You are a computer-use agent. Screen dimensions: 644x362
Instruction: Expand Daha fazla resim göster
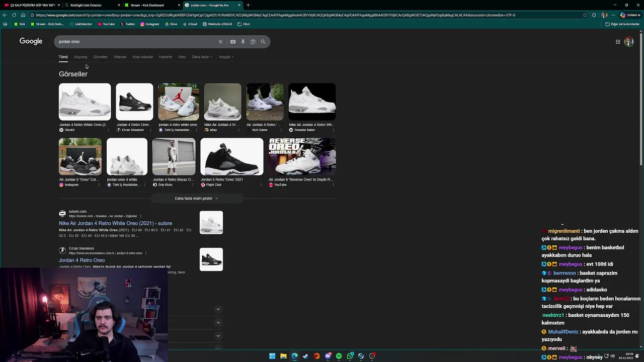point(197,199)
